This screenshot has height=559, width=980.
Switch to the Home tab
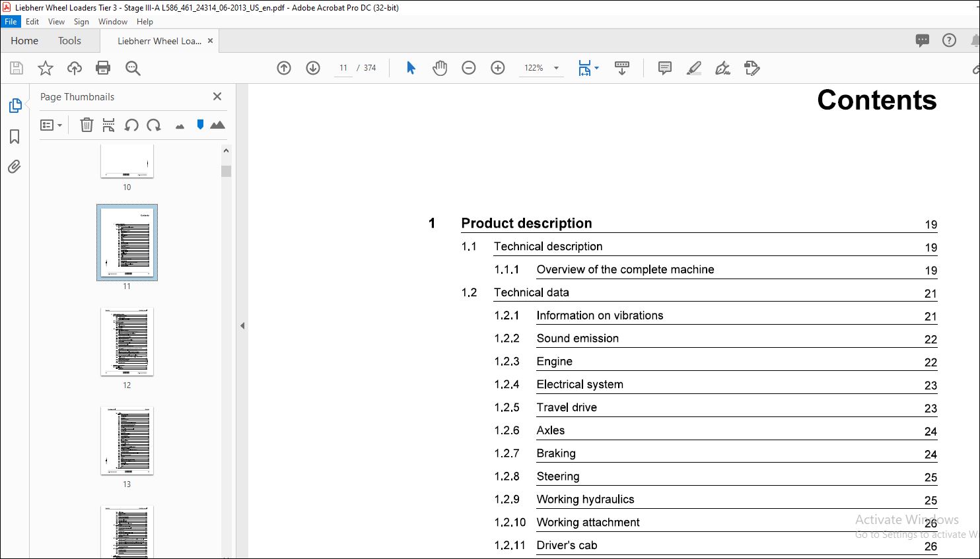(x=24, y=40)
